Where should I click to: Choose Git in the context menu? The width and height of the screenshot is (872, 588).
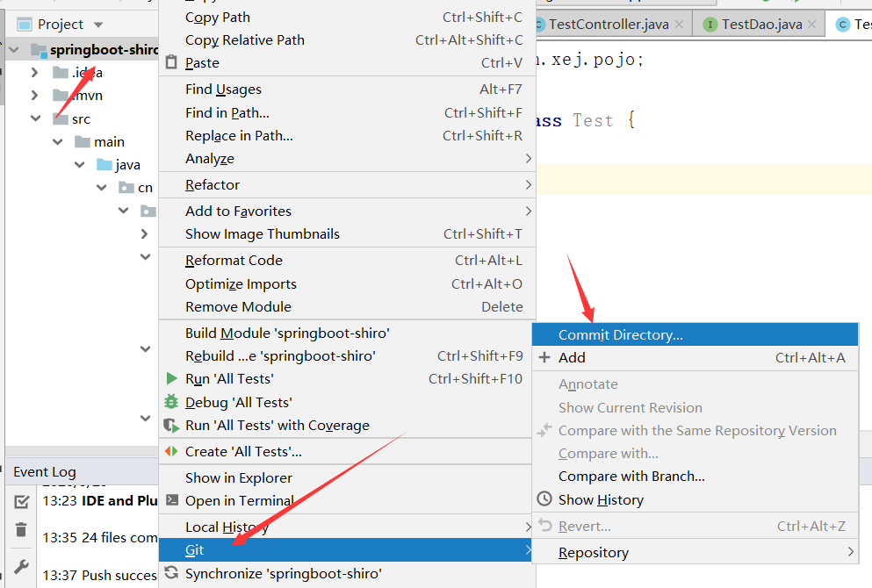347,549
